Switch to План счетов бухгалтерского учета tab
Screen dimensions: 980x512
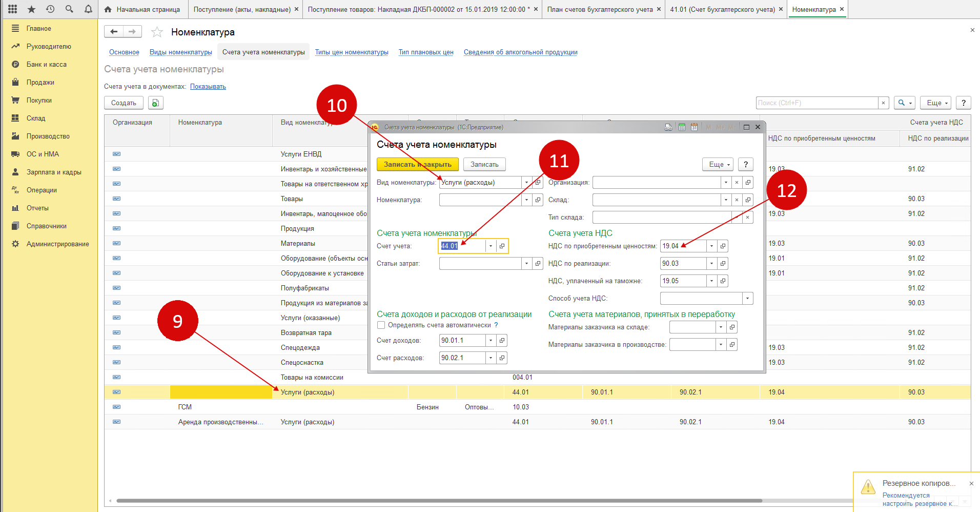point(600,9)
